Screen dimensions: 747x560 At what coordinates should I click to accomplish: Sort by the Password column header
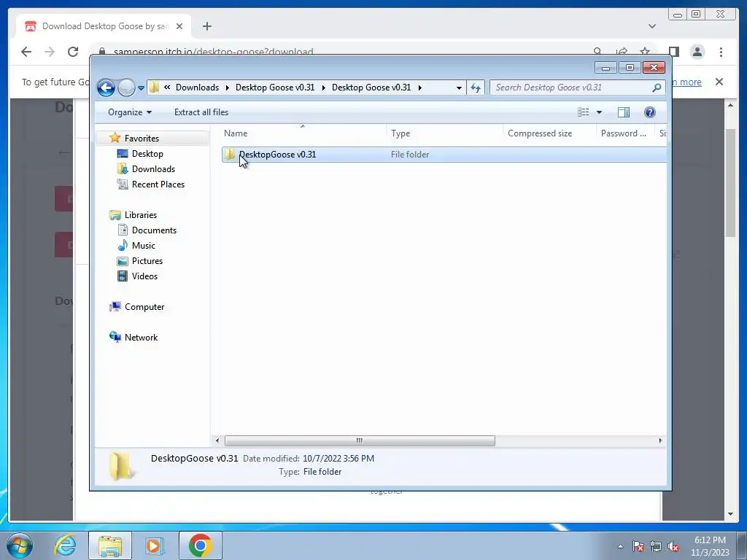[625, 133]
